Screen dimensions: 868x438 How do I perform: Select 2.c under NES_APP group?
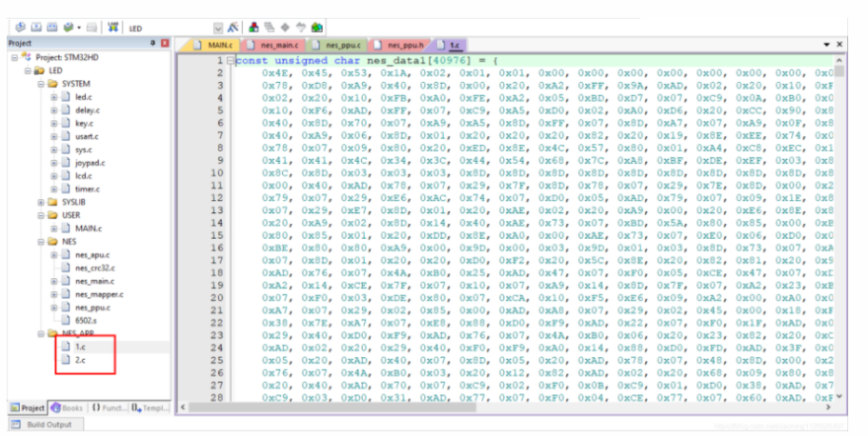(80, 360)
